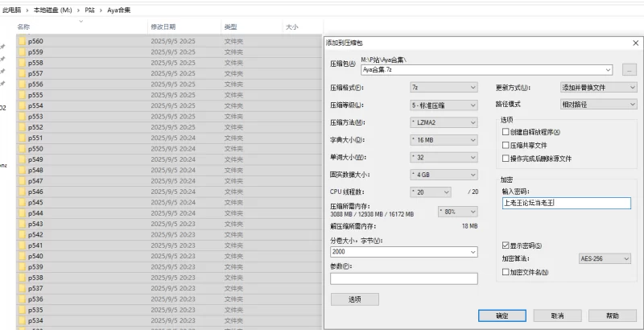Click the 修改日期 column header
This screenshot has width=644, height=330.
[x=163, y=27]
